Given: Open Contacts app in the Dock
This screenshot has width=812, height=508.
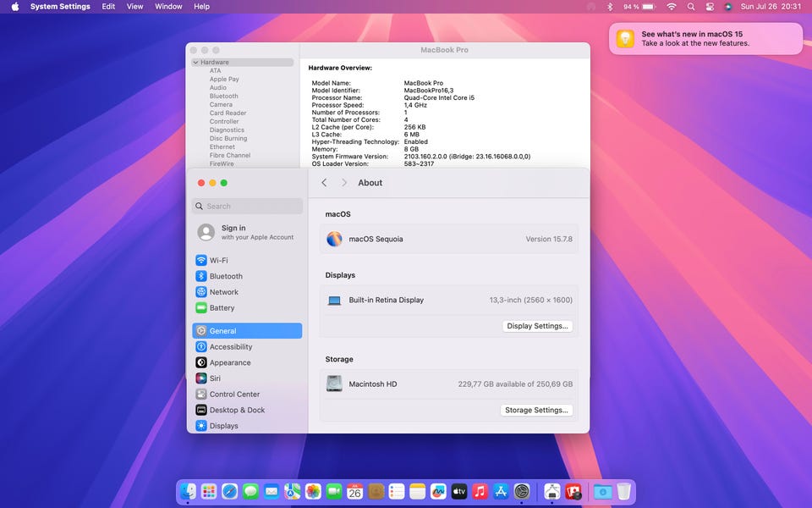Looking at the screenshot, I should 376,491.
